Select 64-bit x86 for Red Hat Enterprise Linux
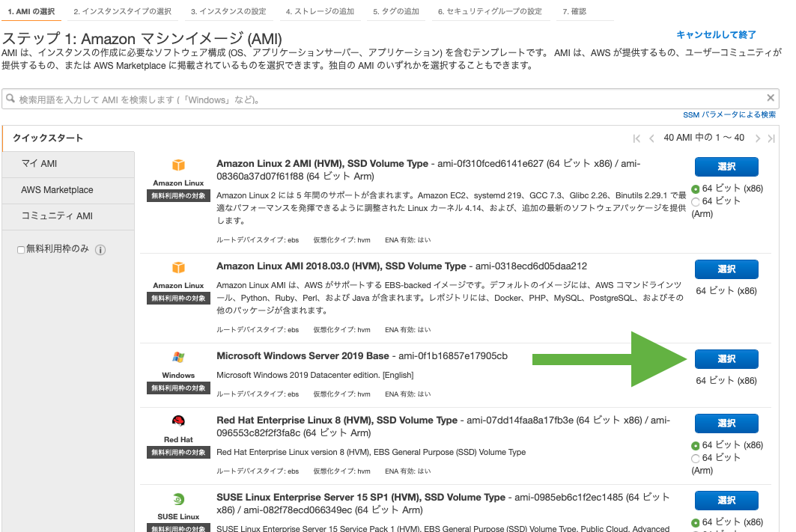Screen dimensions: 796x532 pos(696,446)
